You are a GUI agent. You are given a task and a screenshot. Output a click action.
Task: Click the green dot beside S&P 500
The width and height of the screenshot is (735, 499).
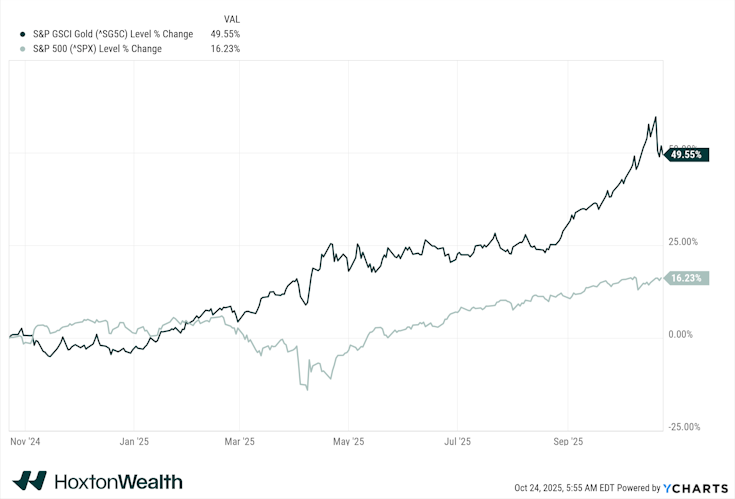coord(22,48)
